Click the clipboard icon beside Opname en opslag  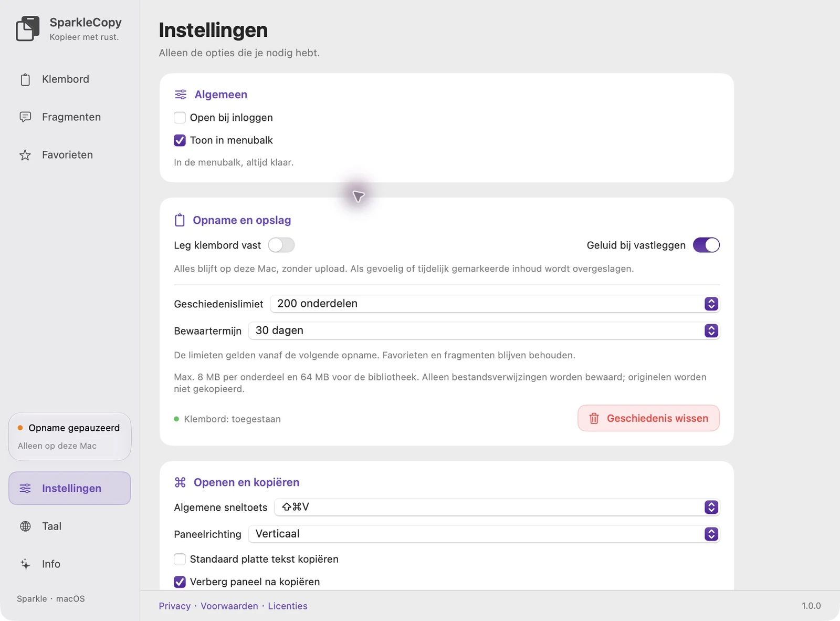(x=180, y=220)
